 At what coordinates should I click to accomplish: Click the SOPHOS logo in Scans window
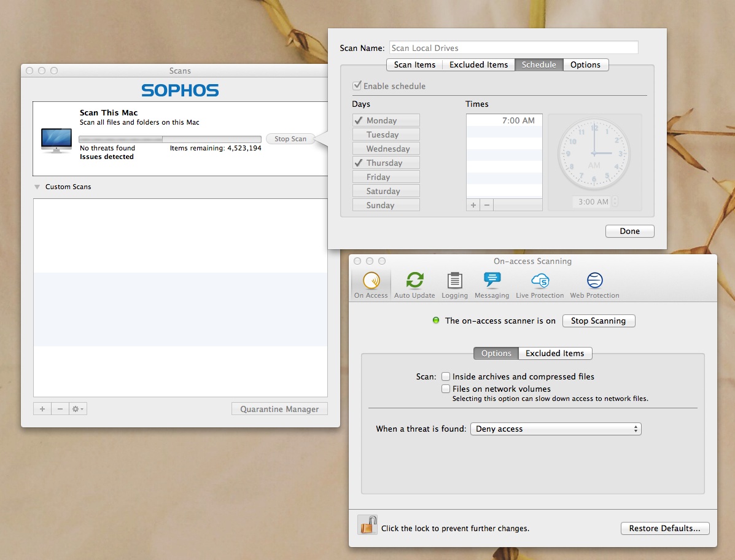[180, 90]
